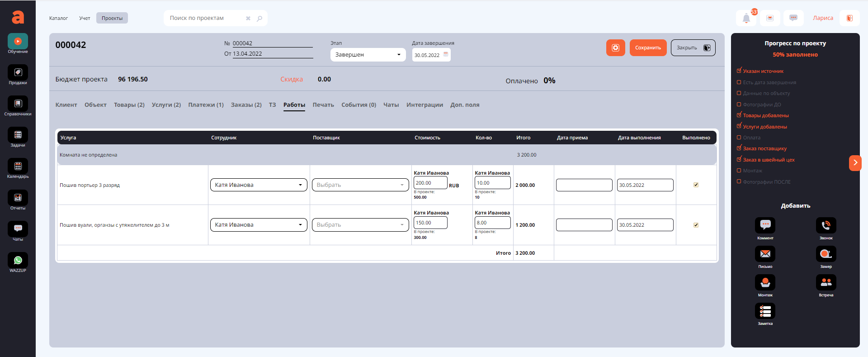This screenshot has width=868, height=357.
Task: Switch to the Товары (2) tab
Action: tap(129, 105)
